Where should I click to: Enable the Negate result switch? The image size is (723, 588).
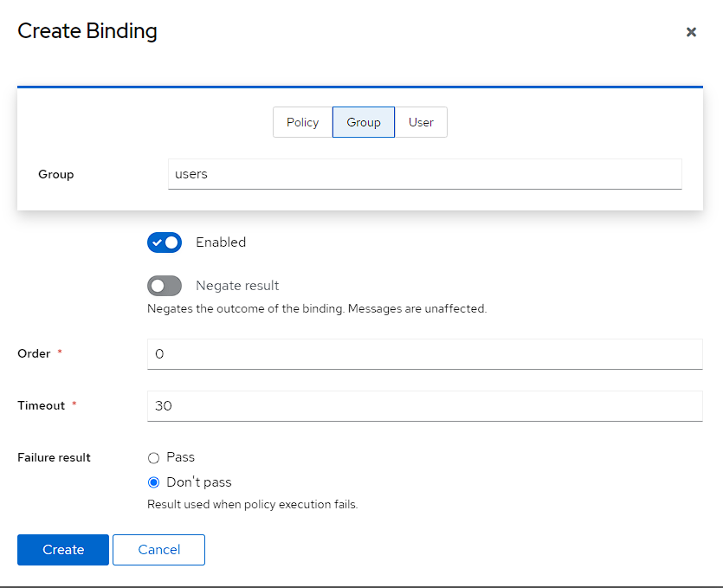click(x=165, y=286)
